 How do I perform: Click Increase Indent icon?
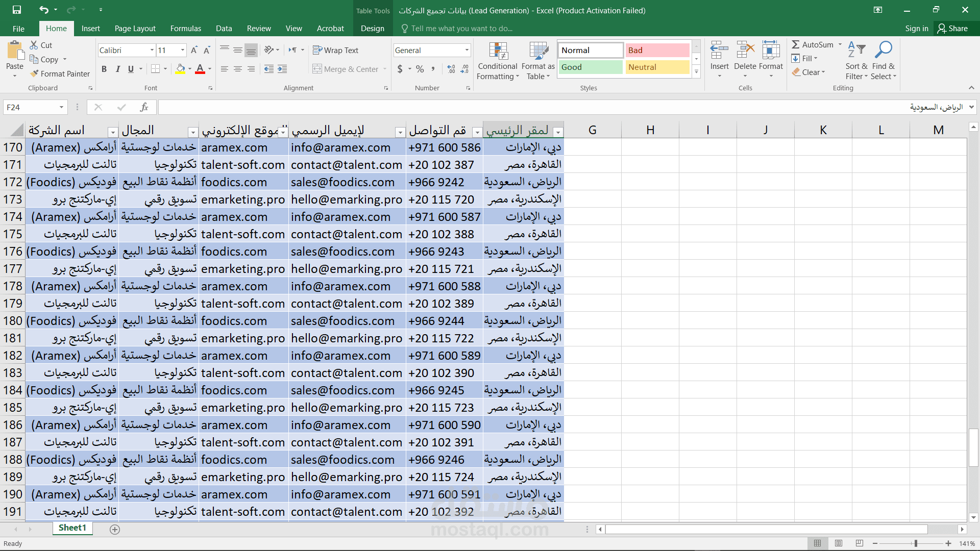282,69
